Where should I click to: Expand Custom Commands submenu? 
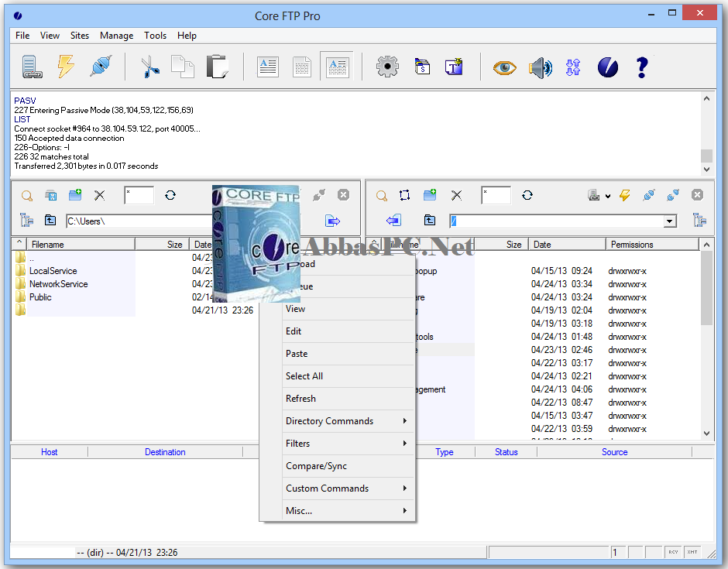point(348,488)
